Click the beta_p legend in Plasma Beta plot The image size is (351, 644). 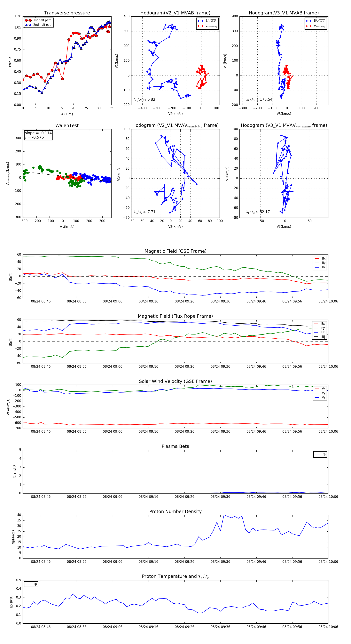click(x=320, y=454)
